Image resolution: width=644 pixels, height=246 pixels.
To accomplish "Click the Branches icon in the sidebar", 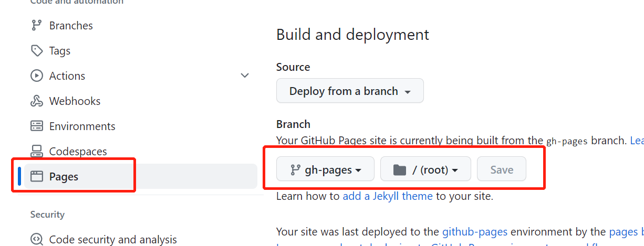I will point(36,25).
